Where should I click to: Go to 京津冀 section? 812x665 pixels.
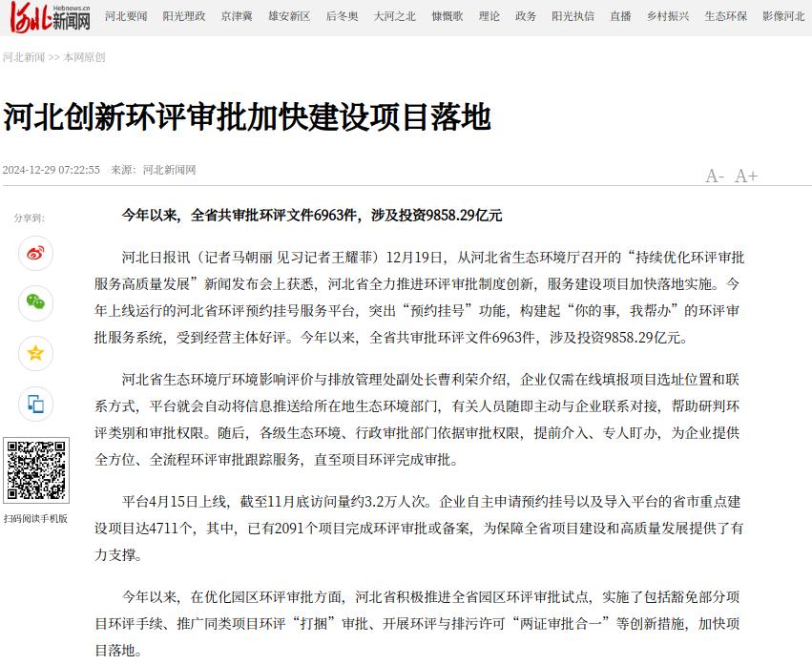[x=238, y=17]
